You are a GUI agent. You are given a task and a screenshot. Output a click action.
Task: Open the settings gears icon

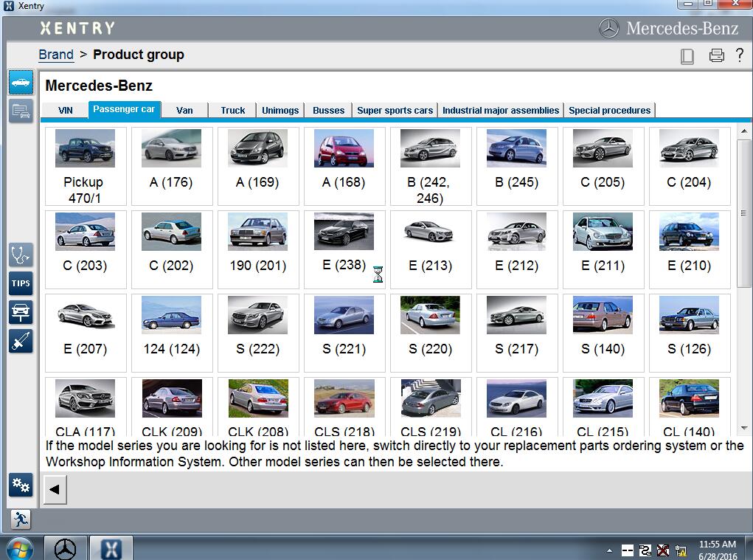[x=21, y=485]
